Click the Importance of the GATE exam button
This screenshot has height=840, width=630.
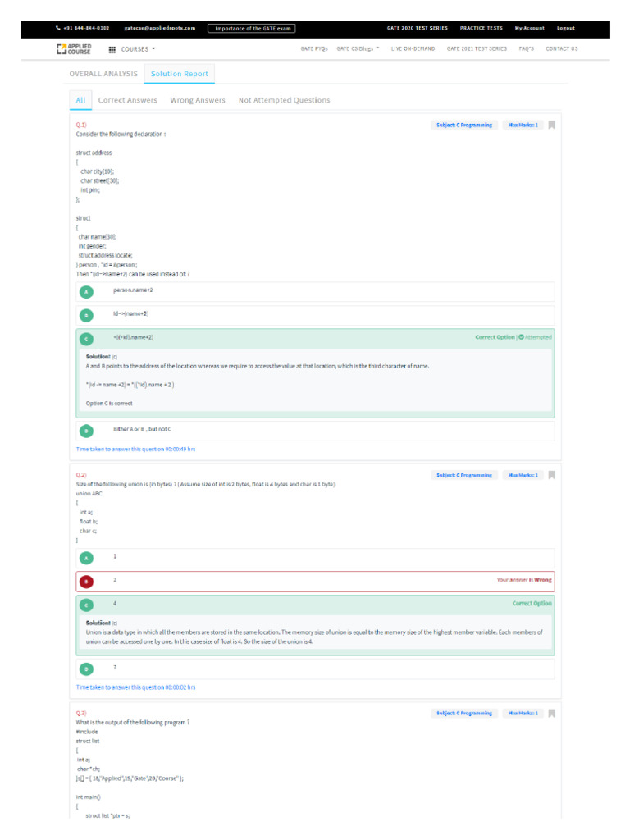(x=250, y=28)
